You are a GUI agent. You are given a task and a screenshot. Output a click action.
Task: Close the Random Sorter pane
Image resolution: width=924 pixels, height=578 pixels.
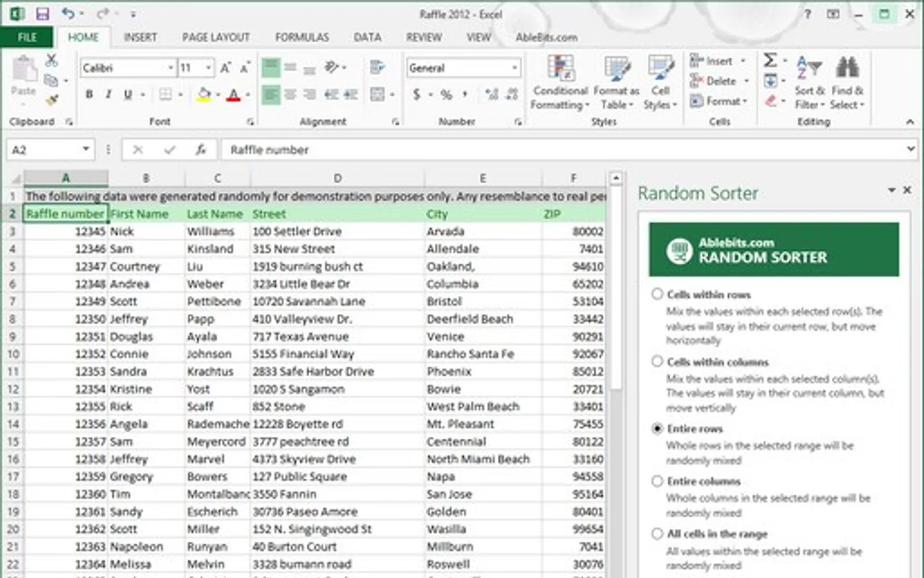(x=907, y=190)
